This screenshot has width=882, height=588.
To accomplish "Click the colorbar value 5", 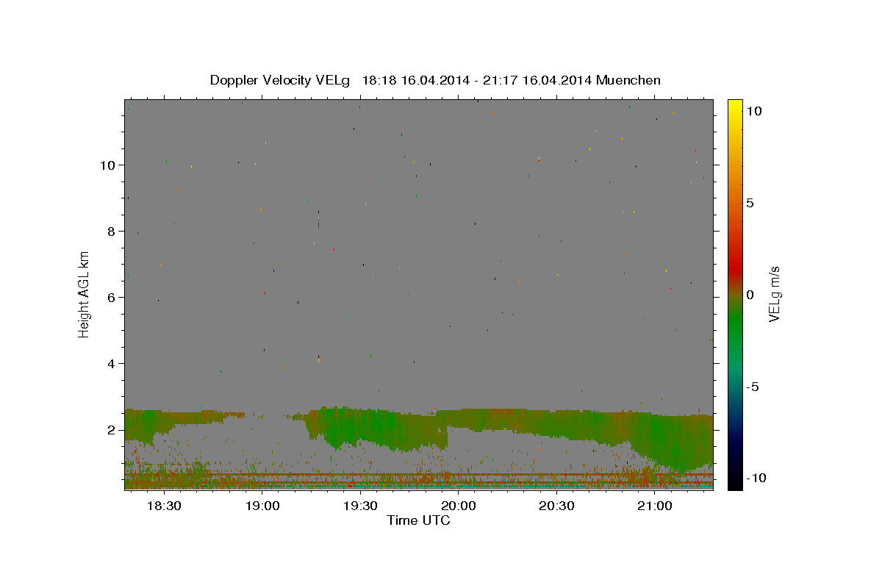I will [x=750, y=203].
